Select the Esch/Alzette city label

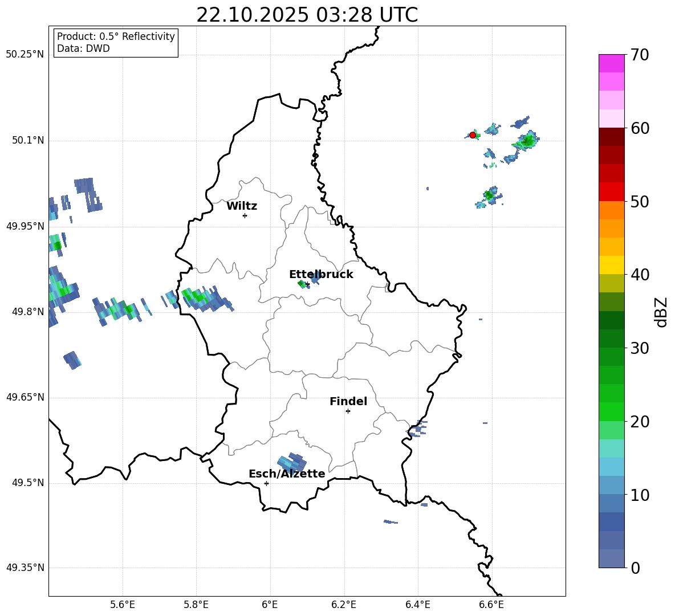tap(287, 474)
